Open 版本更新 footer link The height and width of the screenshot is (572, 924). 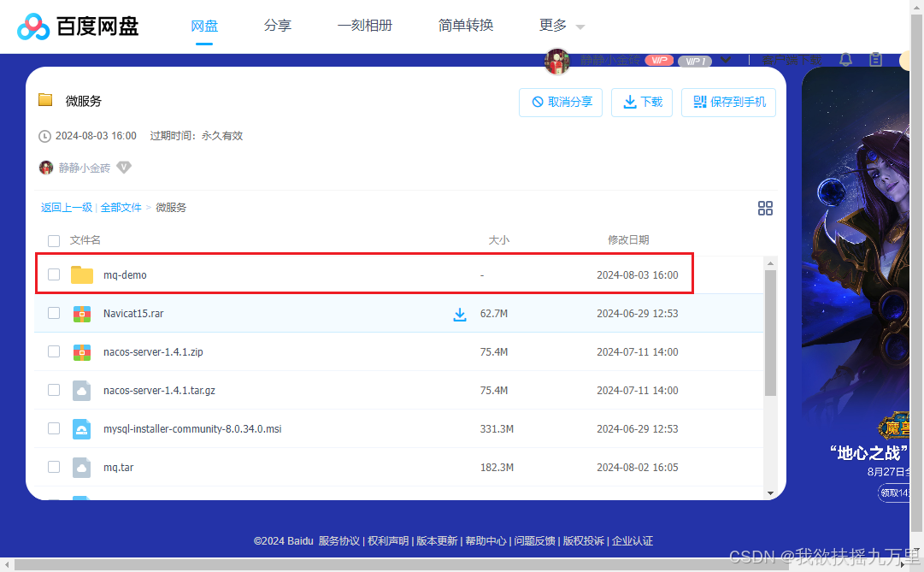tap(437, 540)
